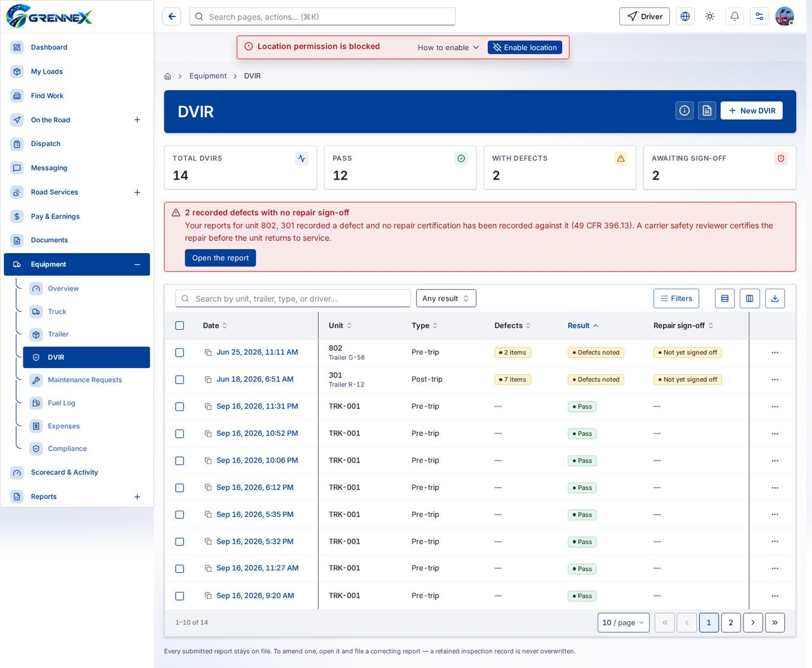Open row actions for unit 301
Screen dimensions: 812x668
[x=775, y=379]
